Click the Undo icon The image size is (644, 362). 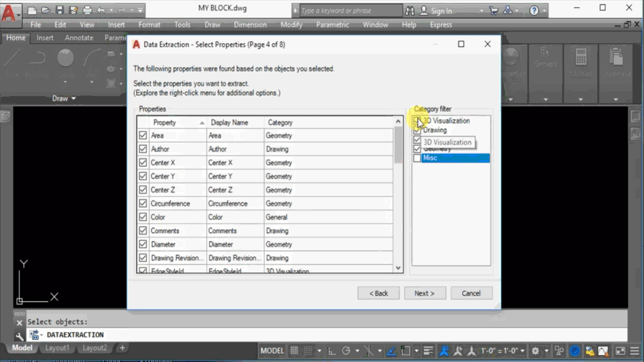point(101,10)
